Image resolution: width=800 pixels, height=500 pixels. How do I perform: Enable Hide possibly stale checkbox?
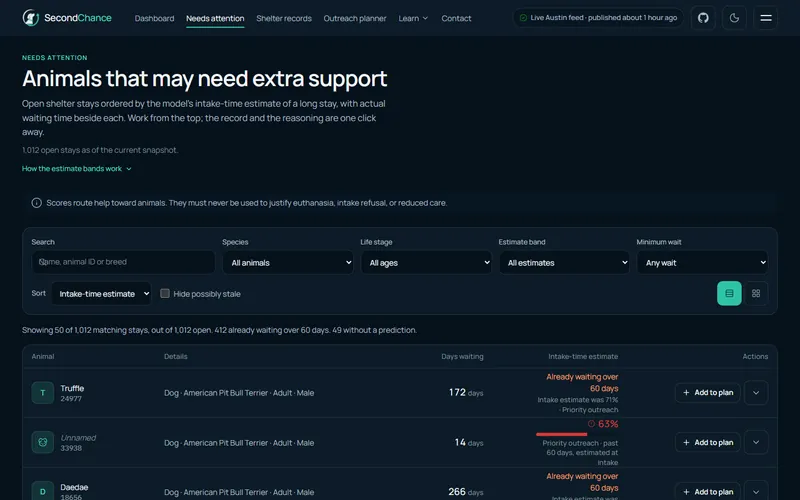click(165, 293)
